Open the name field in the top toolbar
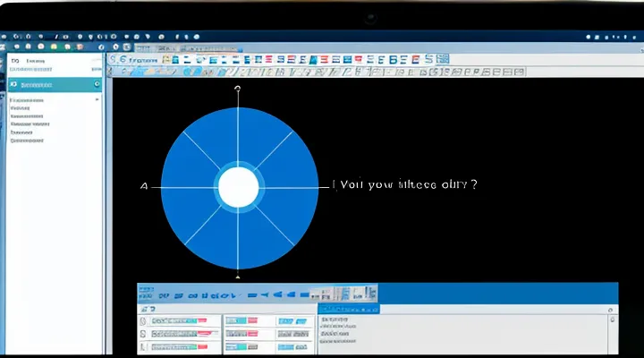This screenshot has width=644, height=358. (x=143, y=60)
